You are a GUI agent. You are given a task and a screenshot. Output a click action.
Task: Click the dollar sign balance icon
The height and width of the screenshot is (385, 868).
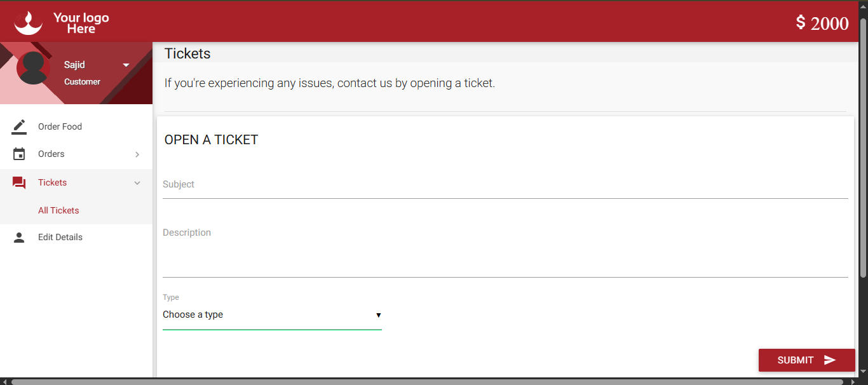801,23
